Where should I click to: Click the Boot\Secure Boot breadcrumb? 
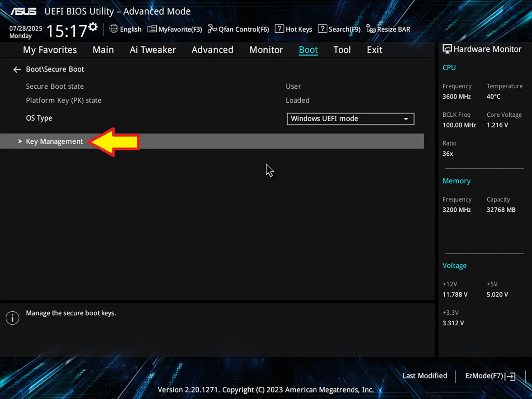(55, 70)
